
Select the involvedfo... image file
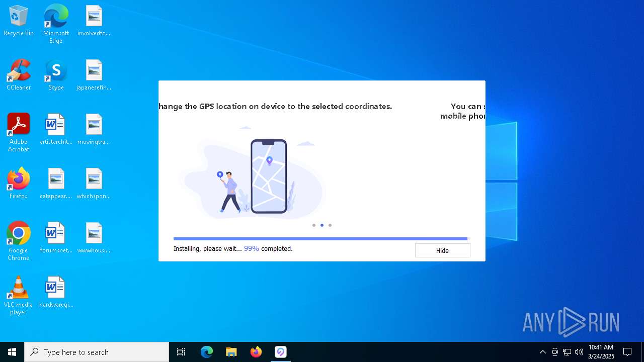click(x=94, y=21)
